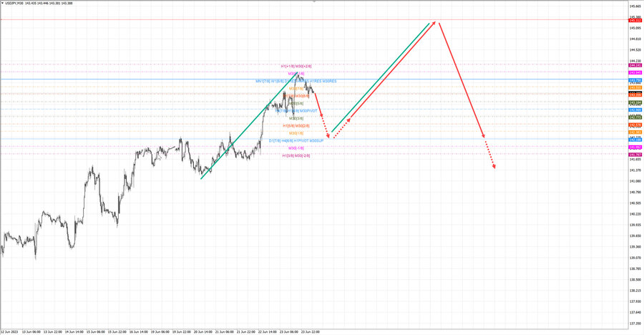Screen dimensions: 644x335
Task: Select the blue 142.188 price tag
Action: 635,140
